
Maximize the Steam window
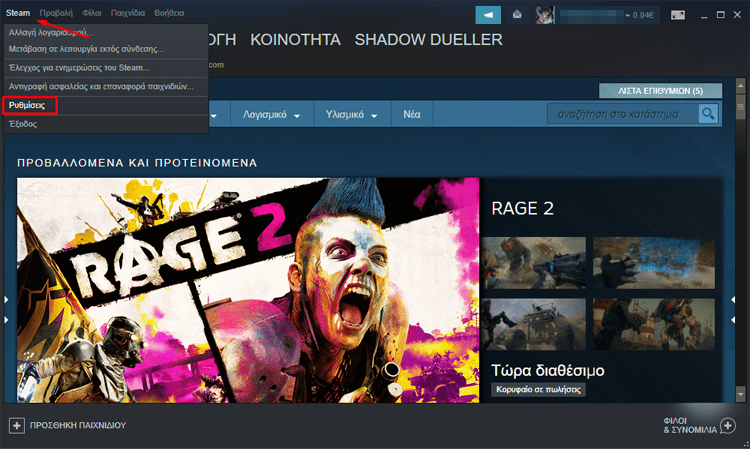pyautogui.click(x=720, y=15)
